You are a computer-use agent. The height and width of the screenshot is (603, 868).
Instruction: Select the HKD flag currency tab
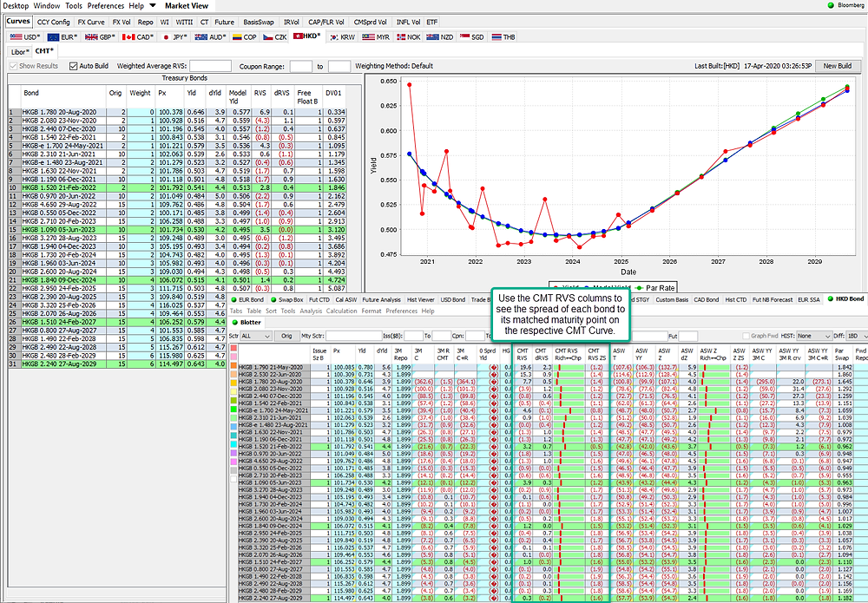[x=307, y=36]
